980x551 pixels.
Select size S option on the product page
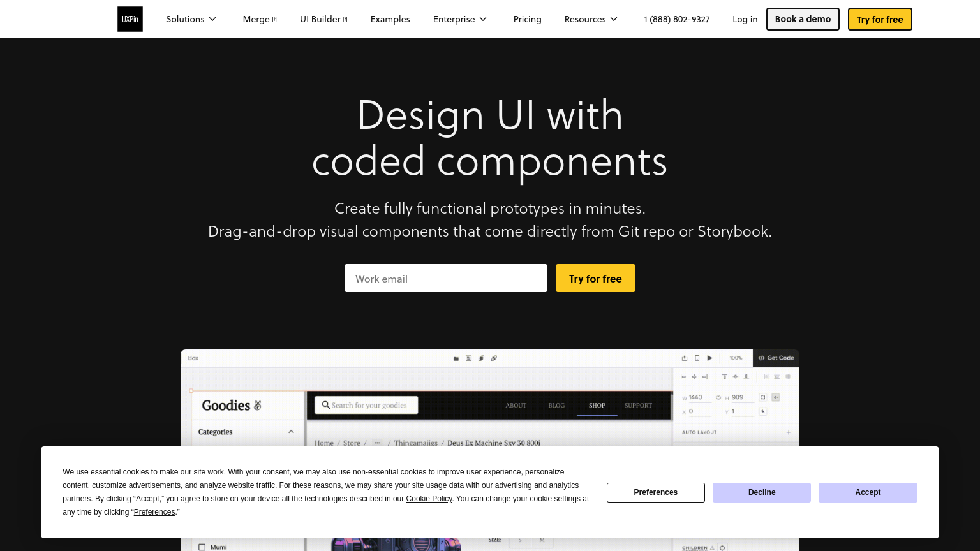[x=520, y=540]
